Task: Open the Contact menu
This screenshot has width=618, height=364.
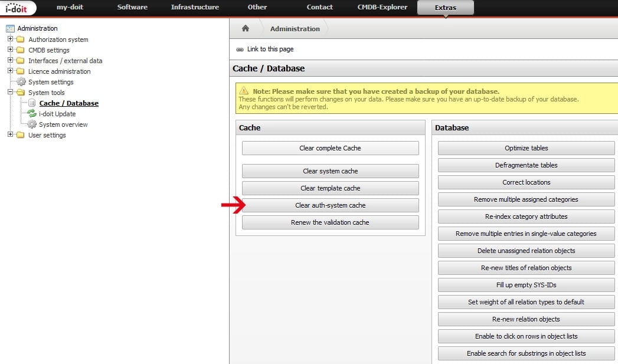Action: pos(320,7)
